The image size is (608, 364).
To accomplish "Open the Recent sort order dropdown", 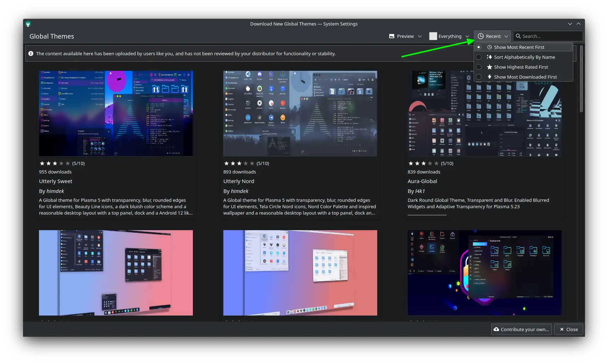I will [492, 36].
